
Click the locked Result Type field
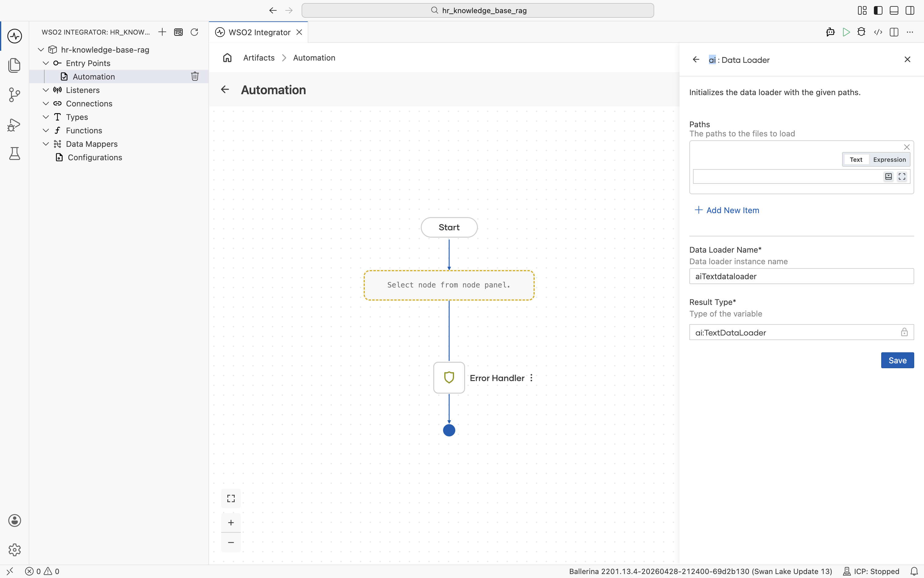click(x=801, y=332)
